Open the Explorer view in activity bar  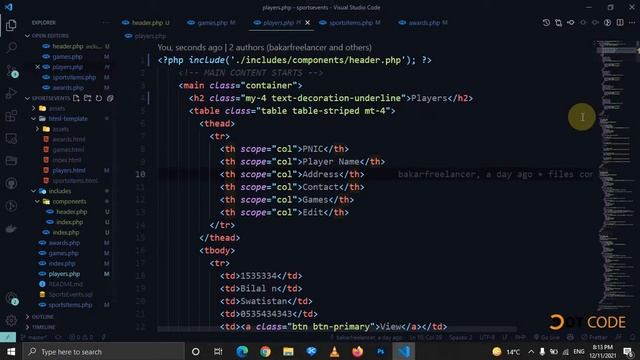(11, 25)
